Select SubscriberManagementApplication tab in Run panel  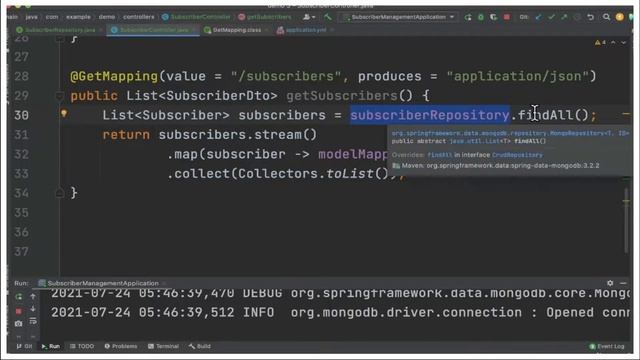tap(102, 283)
